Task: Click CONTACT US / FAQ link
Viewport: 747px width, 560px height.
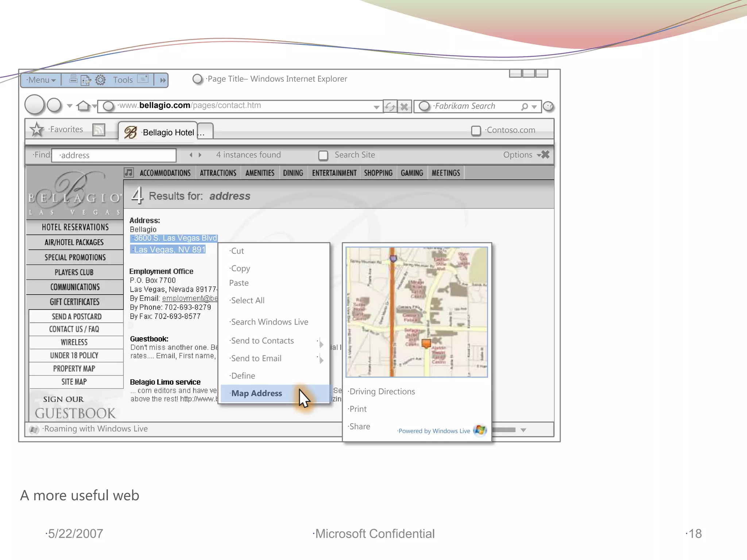Action: tap(74, 329)
